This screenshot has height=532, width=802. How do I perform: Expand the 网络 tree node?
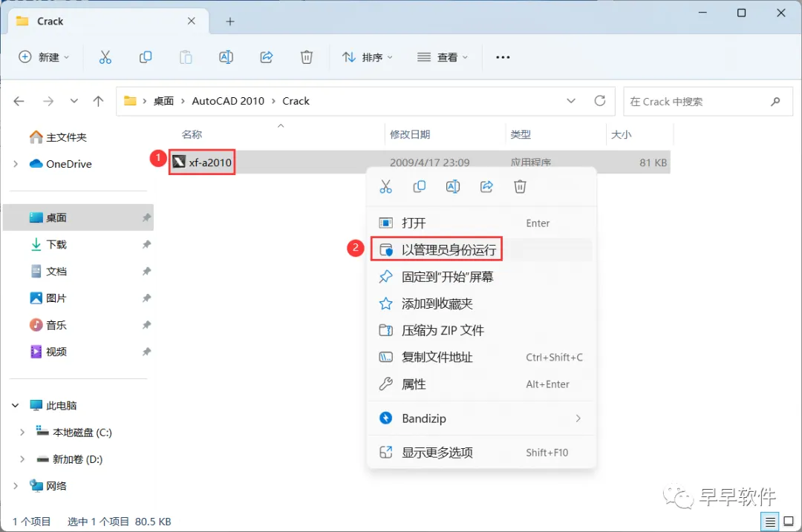[16, 486]
